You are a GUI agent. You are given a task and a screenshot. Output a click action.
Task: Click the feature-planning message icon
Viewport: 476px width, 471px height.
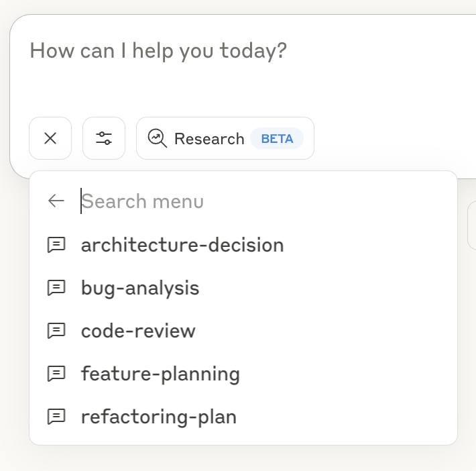click(56, 374)
